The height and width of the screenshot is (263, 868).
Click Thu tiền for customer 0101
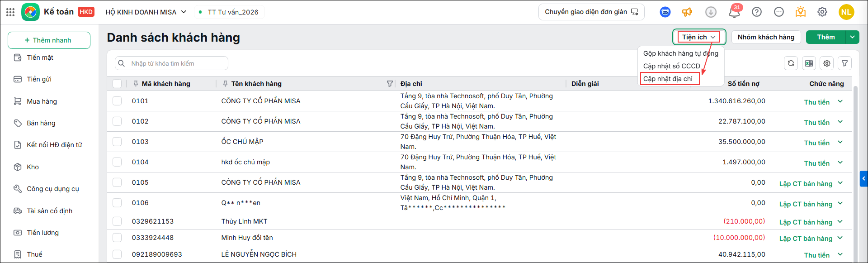(x=816, y=102)
